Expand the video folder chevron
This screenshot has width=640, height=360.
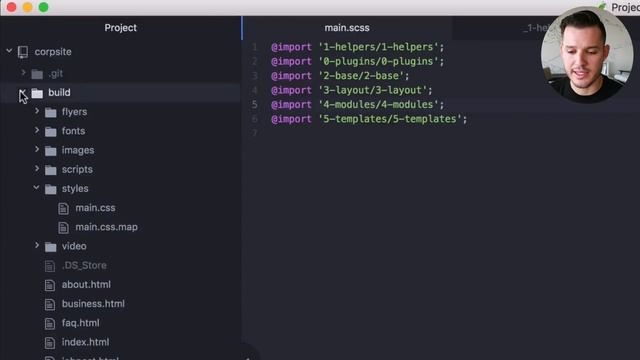[x=37, y=245]
